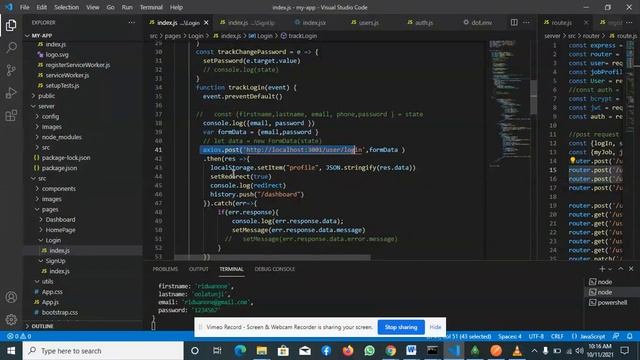640x360 pixels.
Task: Open the Help menu
Action: click(176, 7)
